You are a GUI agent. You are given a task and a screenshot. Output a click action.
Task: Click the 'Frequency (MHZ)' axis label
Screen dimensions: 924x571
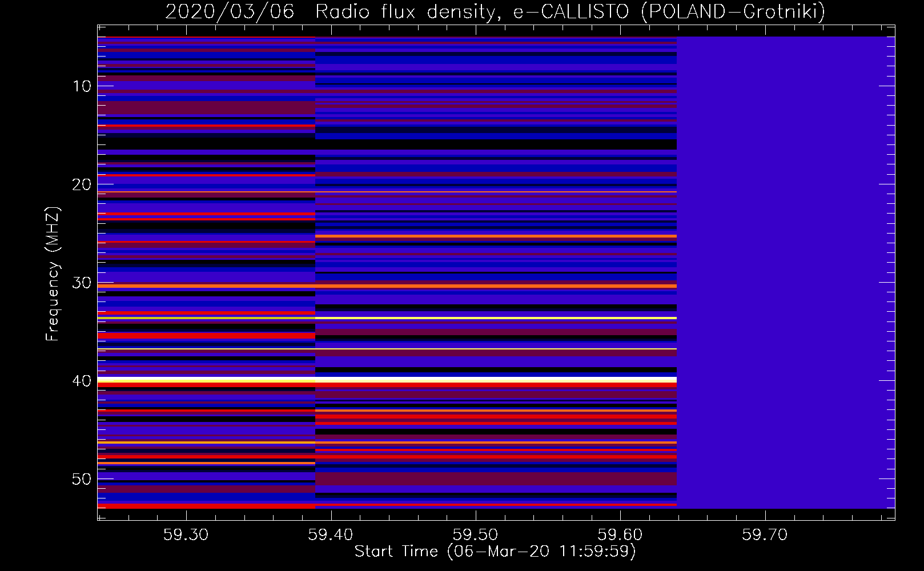(x=52, y=274)
